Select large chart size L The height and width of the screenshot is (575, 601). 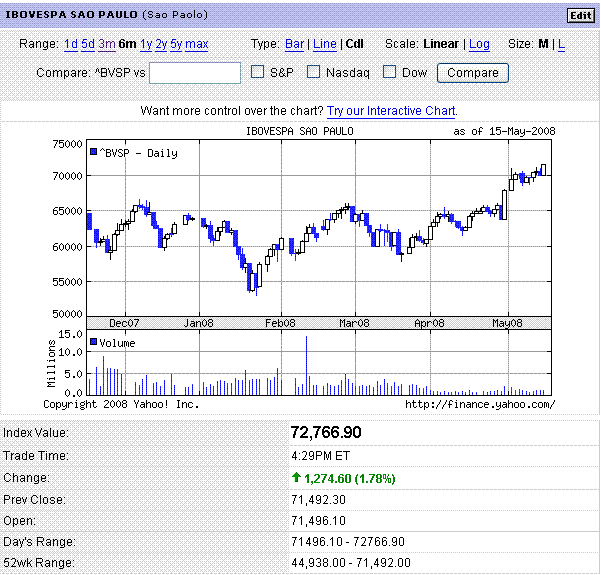561,44
